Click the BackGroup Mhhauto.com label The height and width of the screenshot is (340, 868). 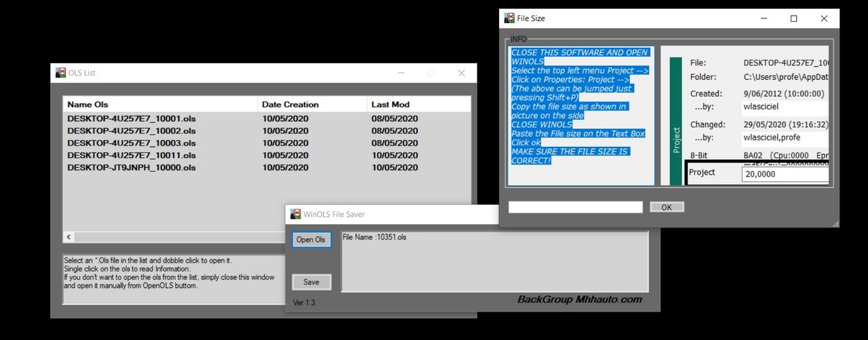[580, 299]
